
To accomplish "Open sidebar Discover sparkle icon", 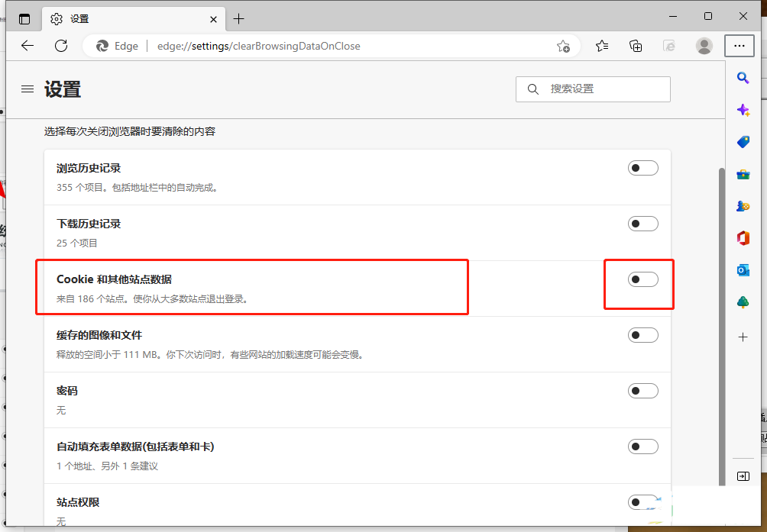I will pyautogui.click(x=743, y=110).
